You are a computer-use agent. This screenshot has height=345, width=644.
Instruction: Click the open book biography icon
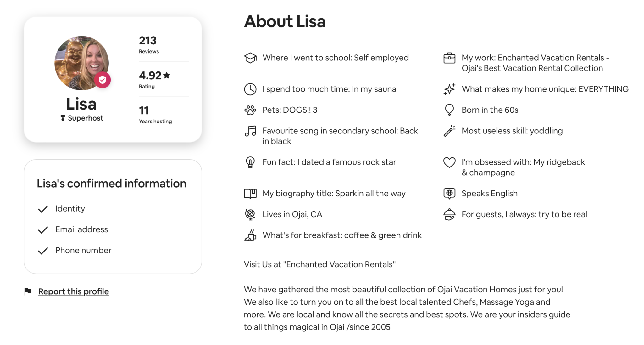250,194
